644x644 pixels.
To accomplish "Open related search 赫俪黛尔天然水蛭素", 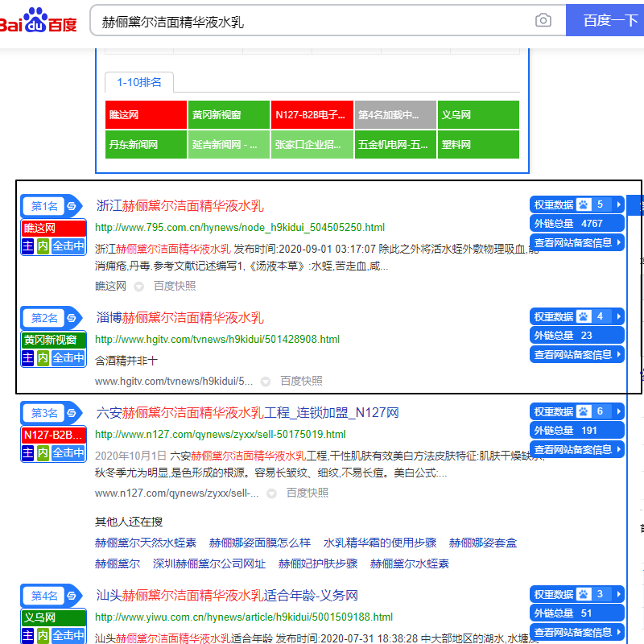I will [x=146, y=543].
